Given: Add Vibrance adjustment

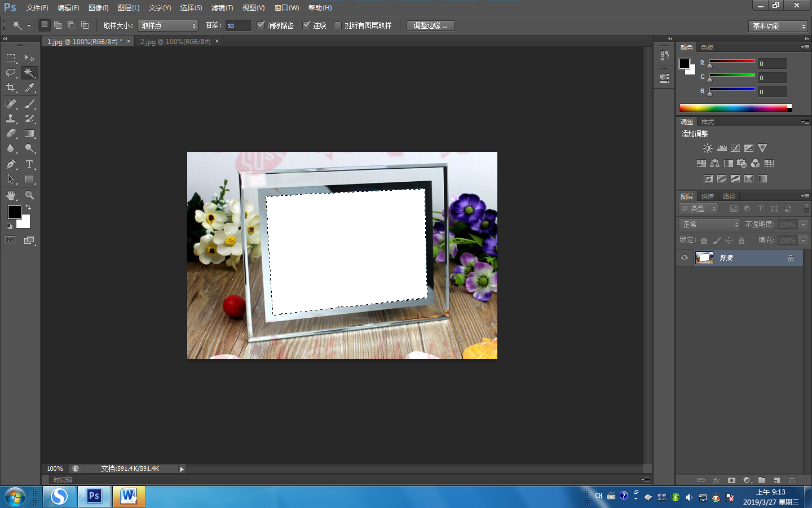Looking at the screenshot, I should click(x=762, y=148).
